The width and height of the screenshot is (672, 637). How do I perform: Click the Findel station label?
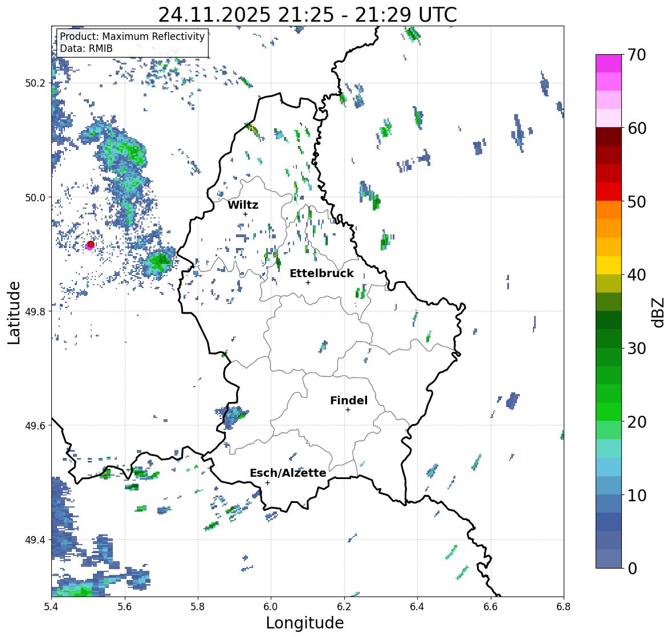[x=349, y=400]
